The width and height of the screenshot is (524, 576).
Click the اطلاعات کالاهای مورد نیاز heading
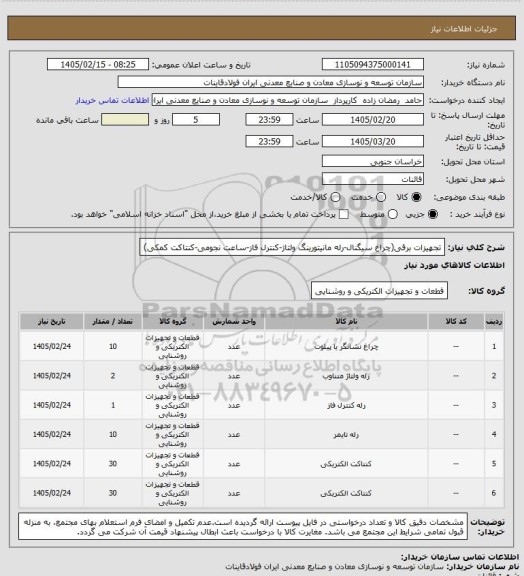[455, 265]
